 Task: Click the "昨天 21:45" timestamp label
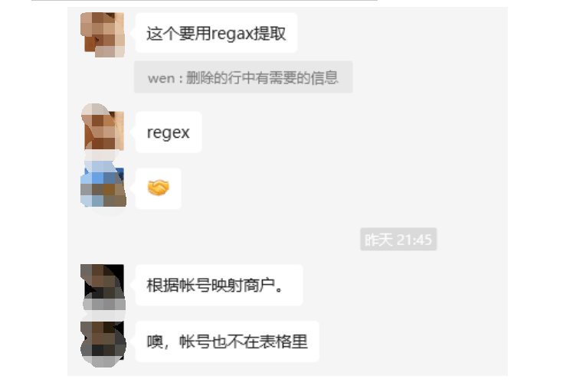coord(398,240)
